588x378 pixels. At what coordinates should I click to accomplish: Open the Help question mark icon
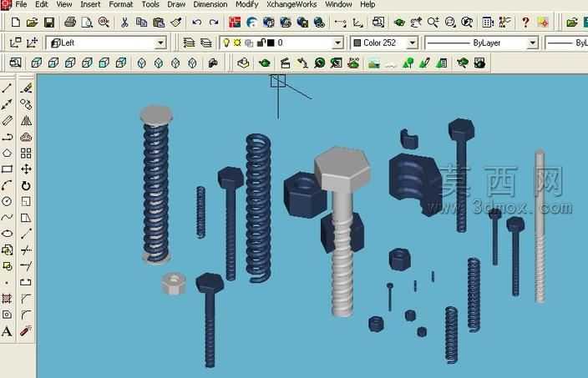click(525, 23)
